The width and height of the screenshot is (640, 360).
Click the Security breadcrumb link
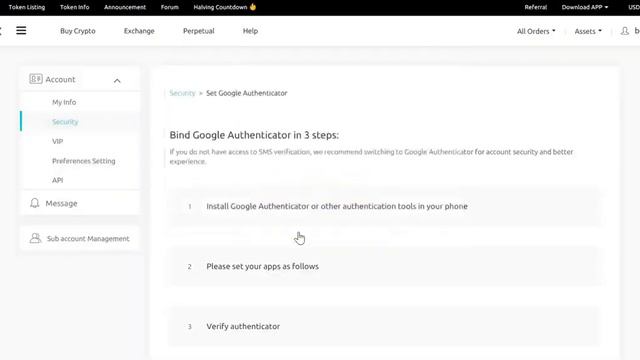(x=182, y=93)
